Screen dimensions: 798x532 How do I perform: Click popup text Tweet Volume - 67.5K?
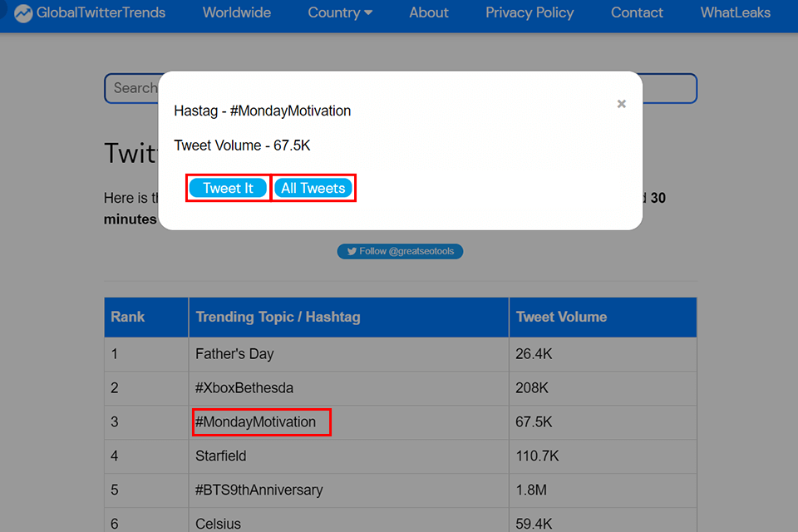click(x=242, y=145)
